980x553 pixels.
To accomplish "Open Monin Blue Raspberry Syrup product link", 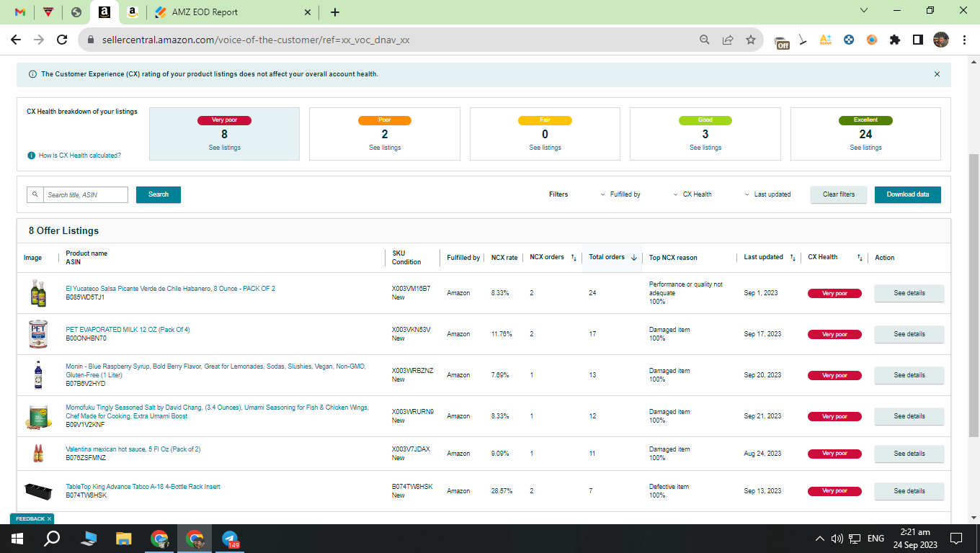I will (x=215, y=371).
